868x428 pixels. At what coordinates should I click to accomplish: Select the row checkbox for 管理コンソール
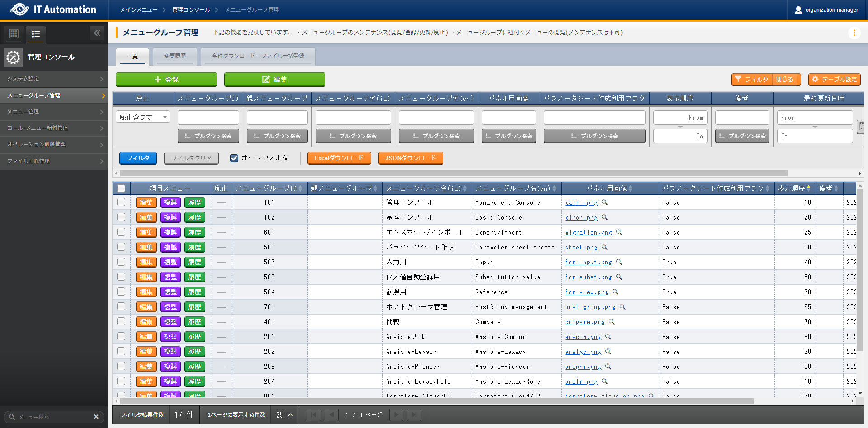pyautogui.click(x=121, y=202)
